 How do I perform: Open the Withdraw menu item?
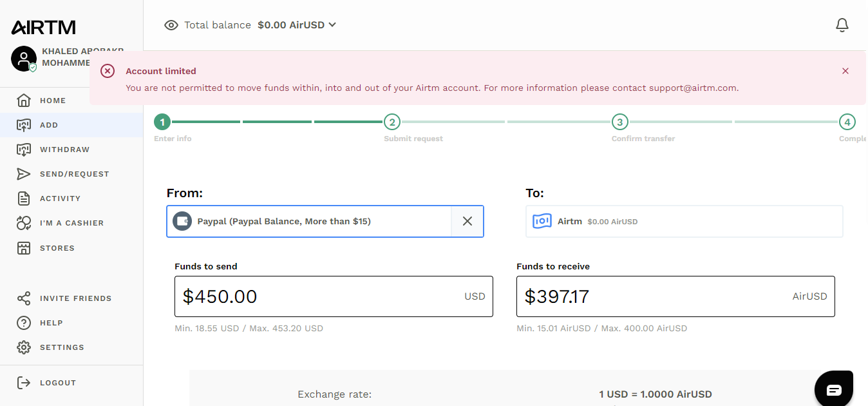click(x=71, y=150)
